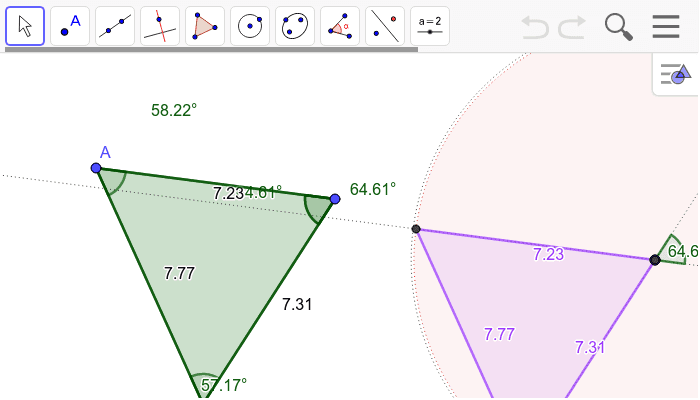This screenshot has width=700, height=400.
Task: Click the Undo arrow
Action: tap(535, 27)
